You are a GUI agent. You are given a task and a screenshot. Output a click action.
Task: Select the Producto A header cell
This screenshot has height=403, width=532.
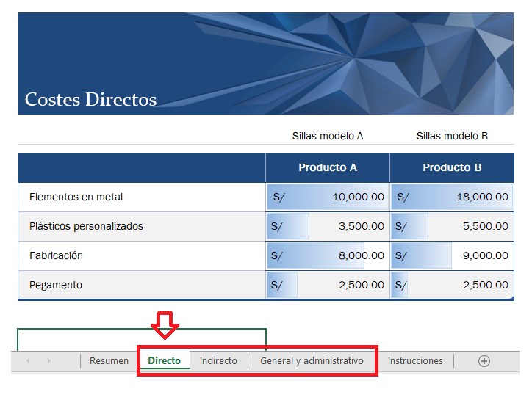[x=328, y=167]
